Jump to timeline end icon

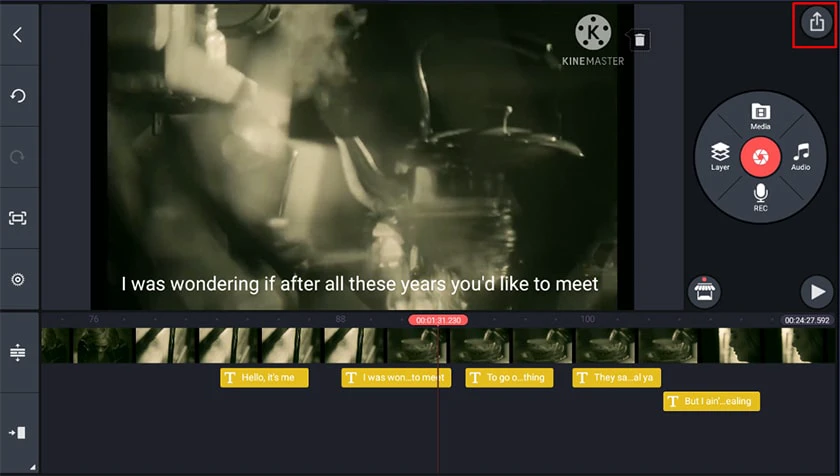click(x=18, y=433)
